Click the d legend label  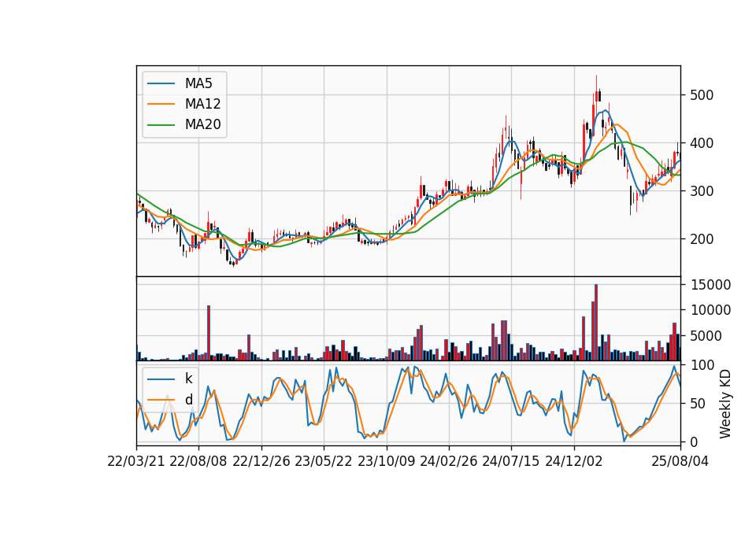pos(188,400)
